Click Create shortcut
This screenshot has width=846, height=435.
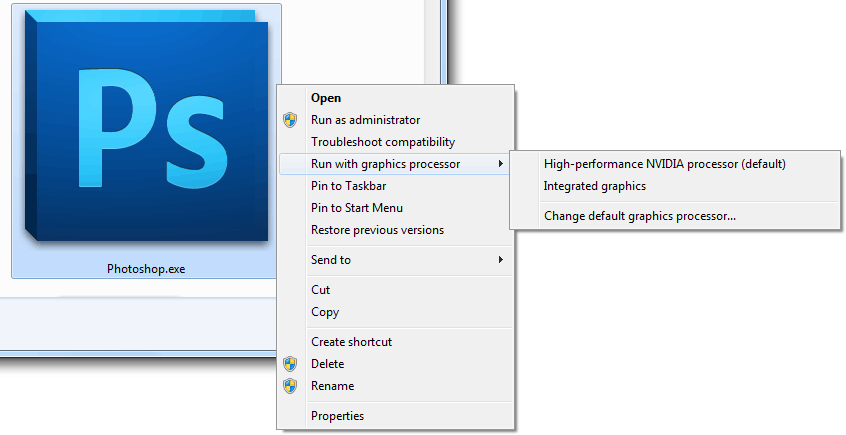(x=395, y=342)
